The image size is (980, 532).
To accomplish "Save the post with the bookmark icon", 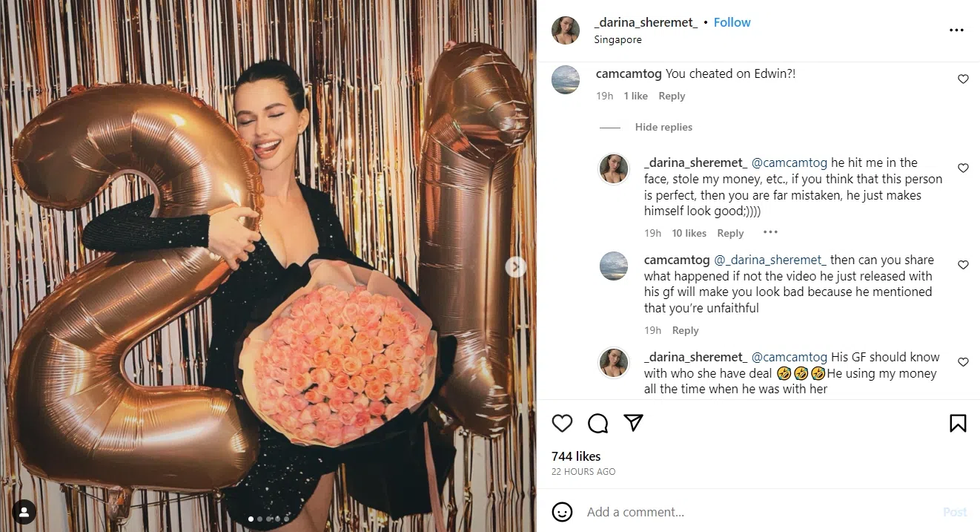I will [958, 423].
